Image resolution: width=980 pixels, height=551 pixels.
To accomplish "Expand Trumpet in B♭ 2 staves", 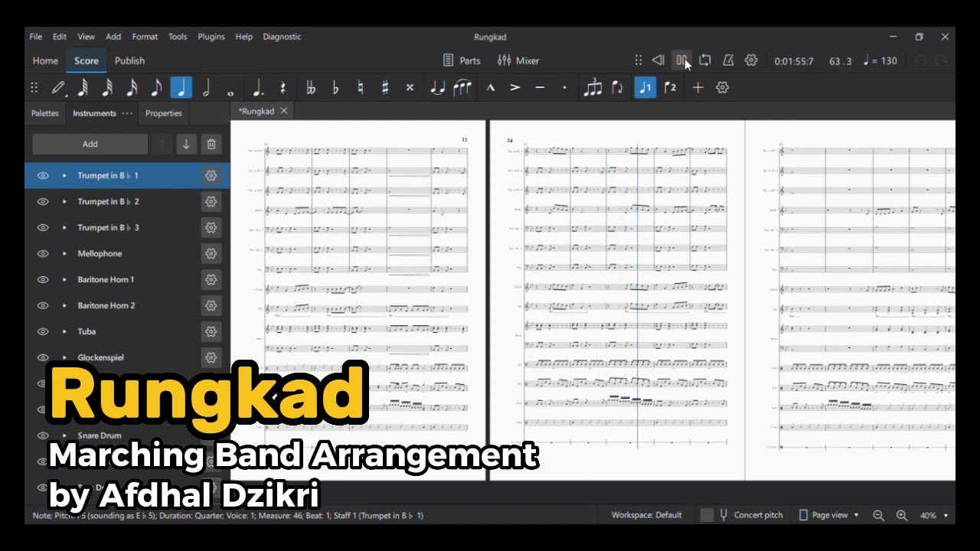I will click(64, 201).
